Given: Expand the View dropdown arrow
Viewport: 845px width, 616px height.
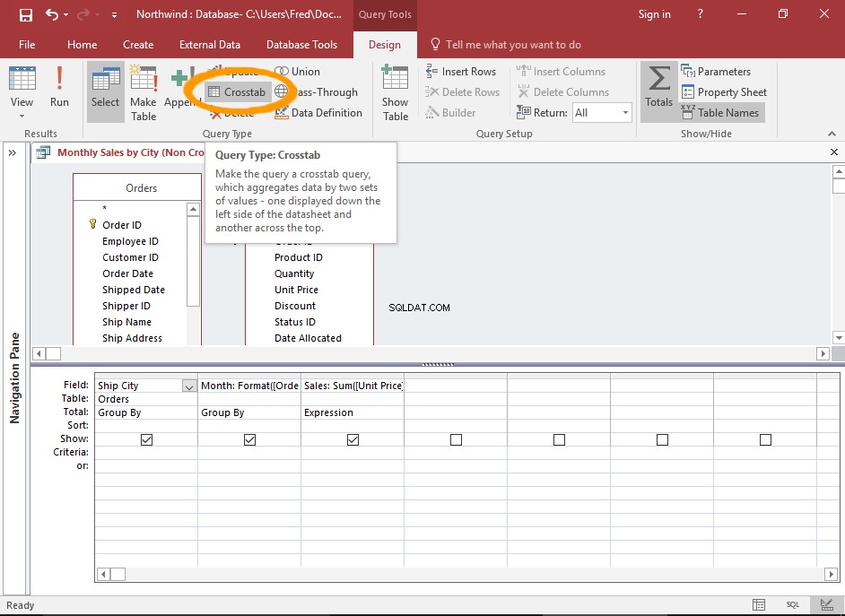Looking at the screenshot, I should click(x=22, y=117).
